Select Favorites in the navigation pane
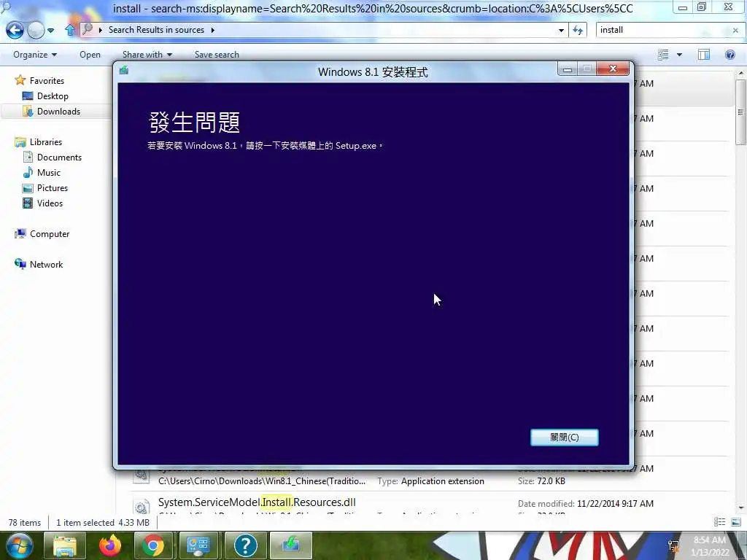This screenshot has height=560, width=747. point(47,81)
